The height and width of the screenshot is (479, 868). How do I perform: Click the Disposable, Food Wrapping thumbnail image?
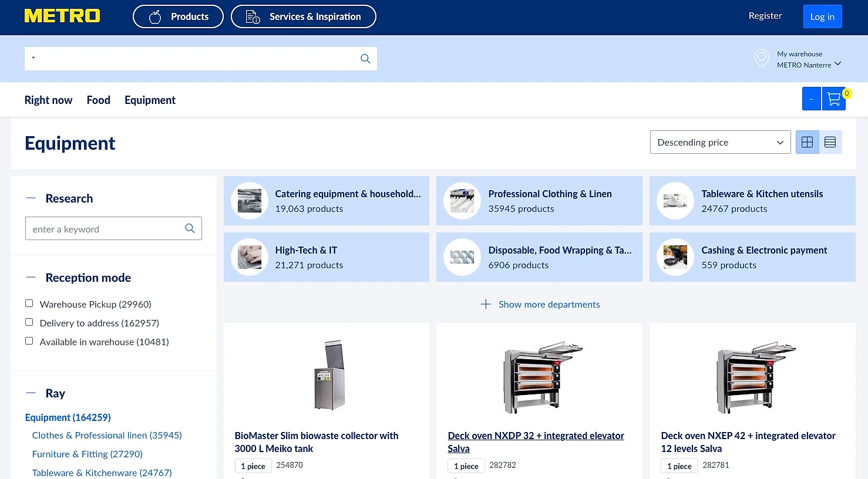click(462, 257)
